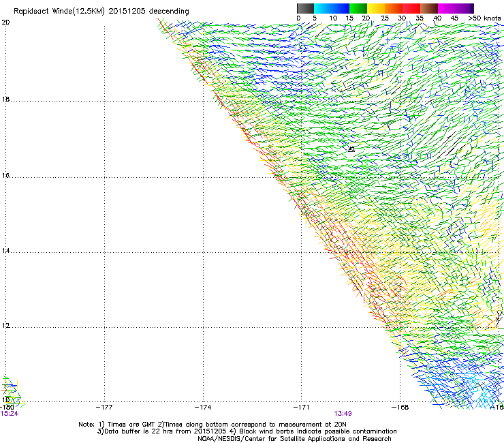504x443 pixels.
Task: Click the small black marker symbol near 17N
Action: coord(351,149)
